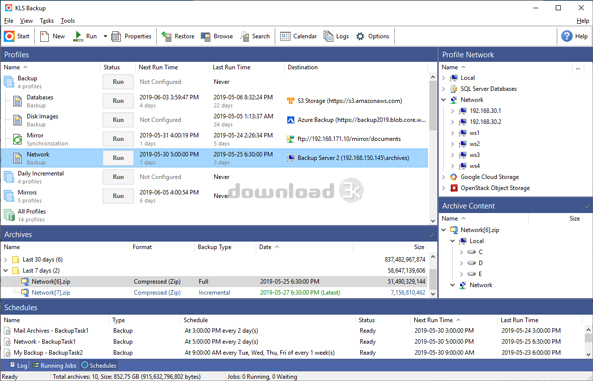593x381 pixels.
Task: Select the Daily Incremental group icon
Action: pyautogui.click(x=9, y=177)
